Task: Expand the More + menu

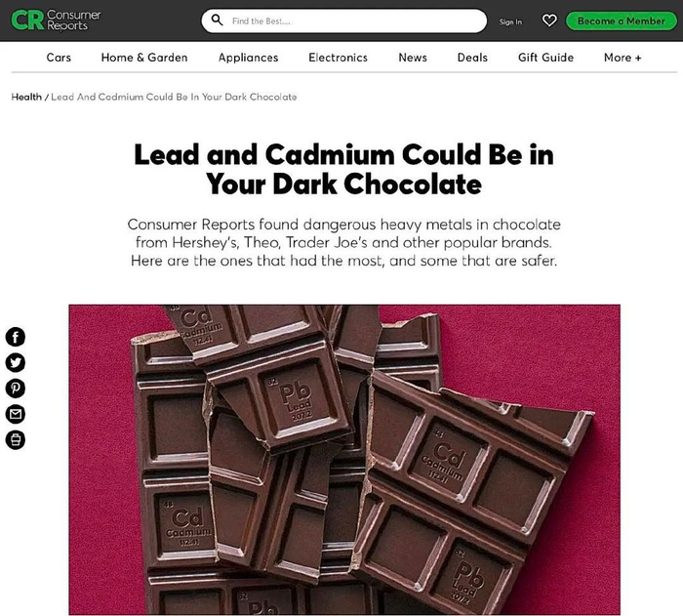Action: click(x=623, y=58)
